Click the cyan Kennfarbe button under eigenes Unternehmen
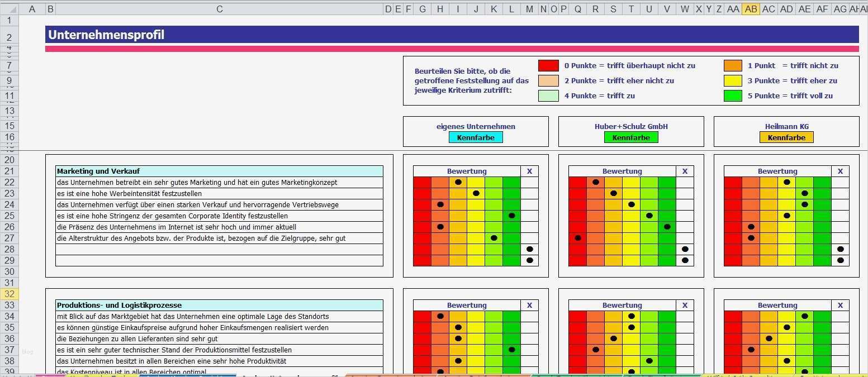Viewport: 868px width, 377px height. point(476,137)
